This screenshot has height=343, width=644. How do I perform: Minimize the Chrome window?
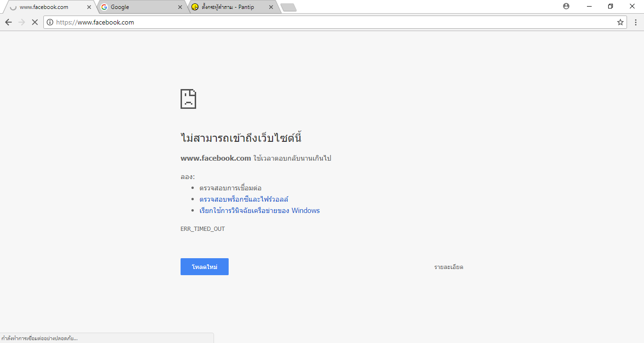pyautogui.click(x=589, y=6)
